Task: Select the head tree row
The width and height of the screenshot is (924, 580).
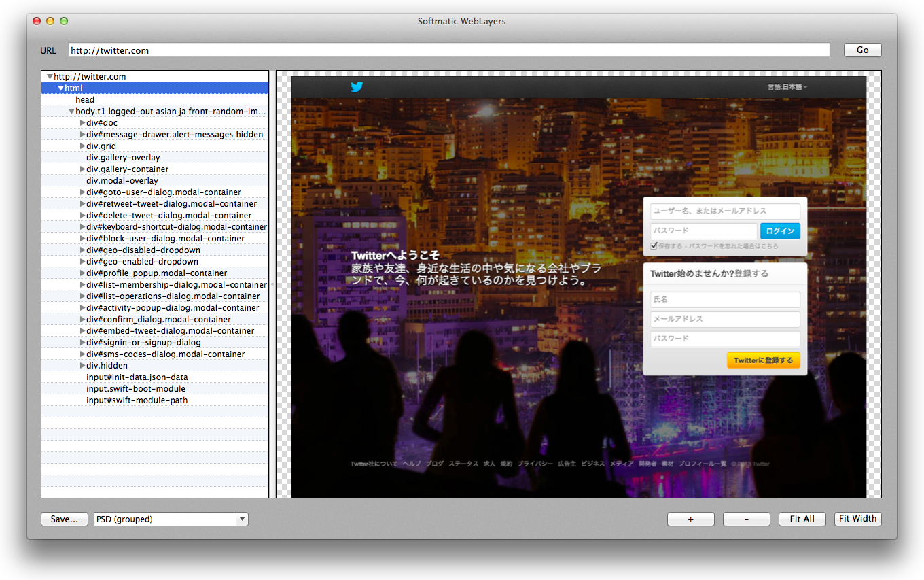Action: point(155,100)
